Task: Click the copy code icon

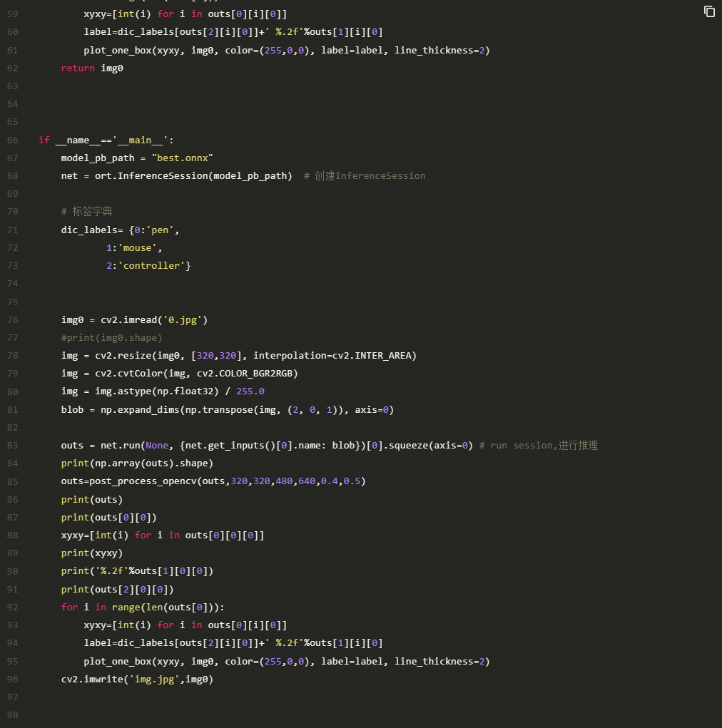Action: (x=709, y=11)
